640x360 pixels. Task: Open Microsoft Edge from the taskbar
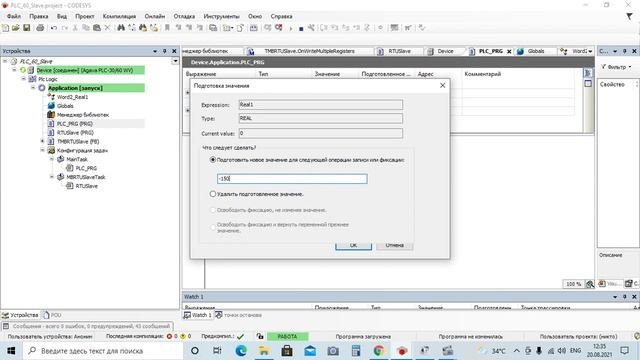pos(241,351)
